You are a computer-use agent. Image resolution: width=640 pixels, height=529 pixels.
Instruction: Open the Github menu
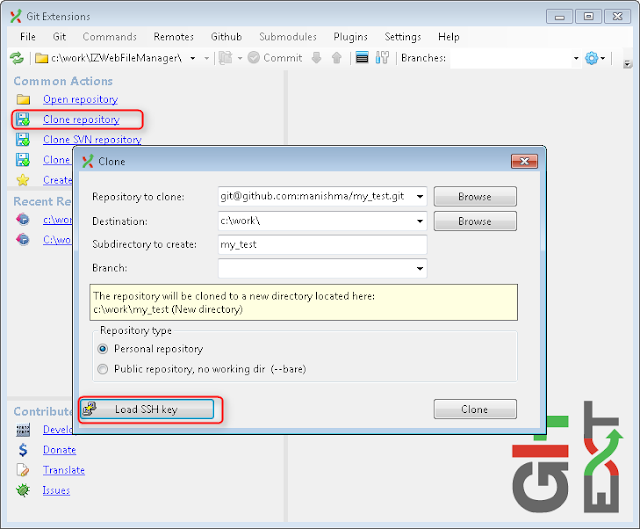(x=226, y=37)
